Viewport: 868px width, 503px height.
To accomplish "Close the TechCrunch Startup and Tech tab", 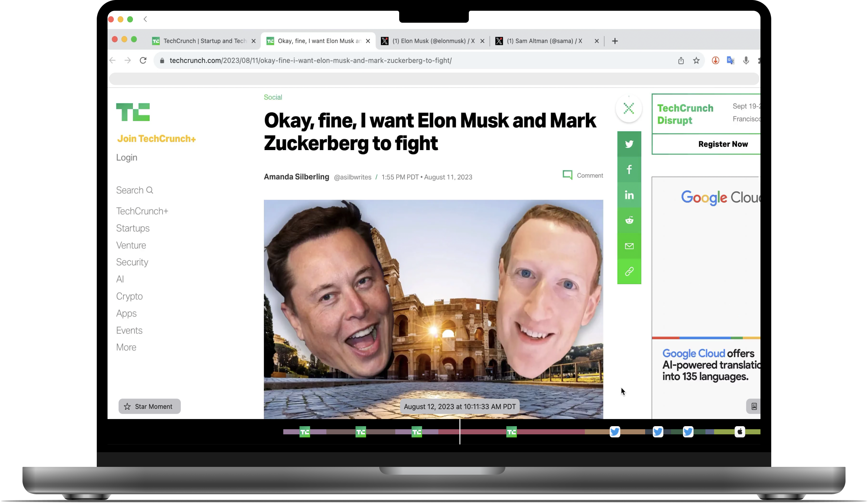I will point(253,41).
